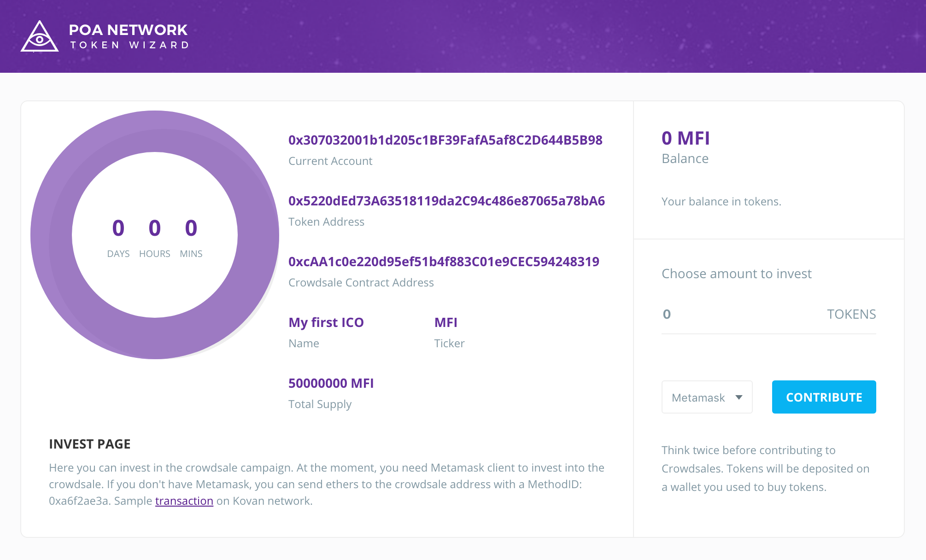Image resolution: width=926 pixels, height=560 pixels.
Task: Click the 'Total Supply' label
Action: (320, 404)
